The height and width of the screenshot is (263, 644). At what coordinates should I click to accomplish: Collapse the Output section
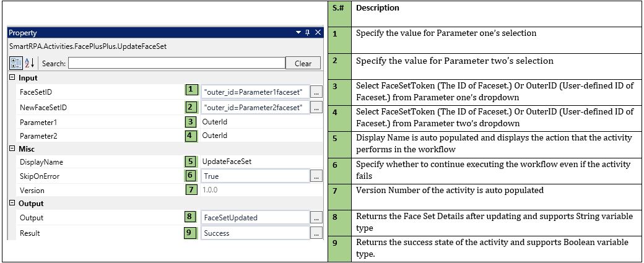tap(12, 204)
